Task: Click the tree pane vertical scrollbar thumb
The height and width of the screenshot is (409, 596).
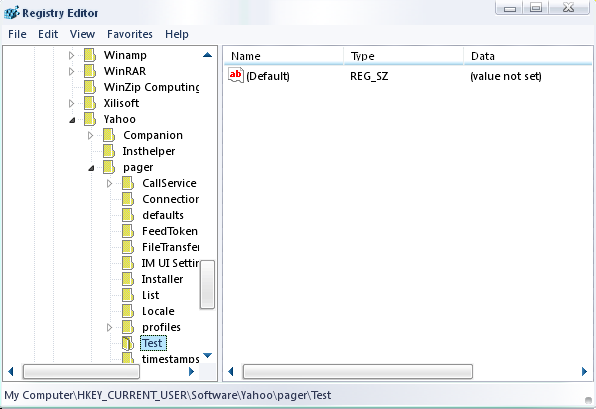Action: pyautogui.click(x=208, y=284)
